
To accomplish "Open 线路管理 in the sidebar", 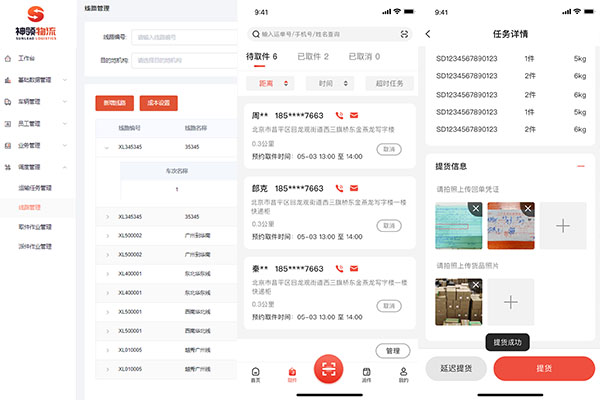I will [x=29, y=207].
